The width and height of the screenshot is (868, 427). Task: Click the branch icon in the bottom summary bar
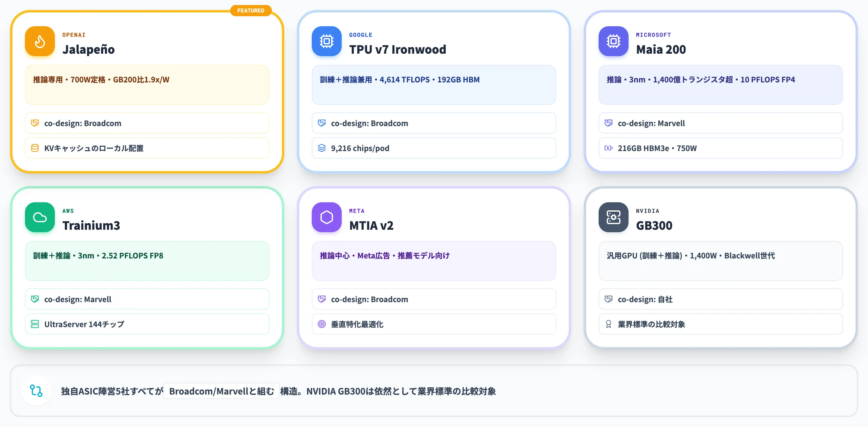tap(36, 391)
